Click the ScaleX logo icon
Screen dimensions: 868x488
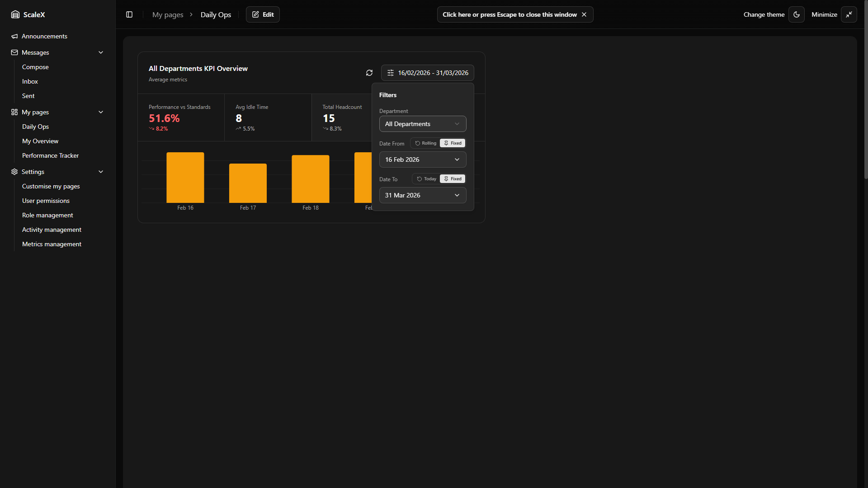point(15,14)
